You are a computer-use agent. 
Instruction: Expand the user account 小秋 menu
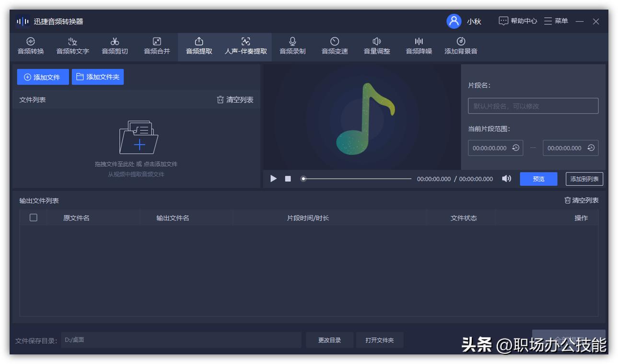pos(463,22)
